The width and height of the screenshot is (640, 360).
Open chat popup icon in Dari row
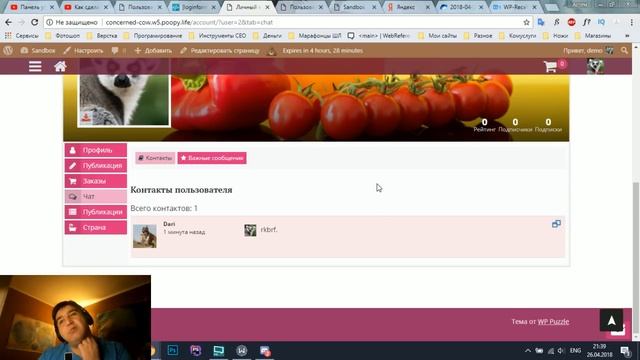(556, 224)
